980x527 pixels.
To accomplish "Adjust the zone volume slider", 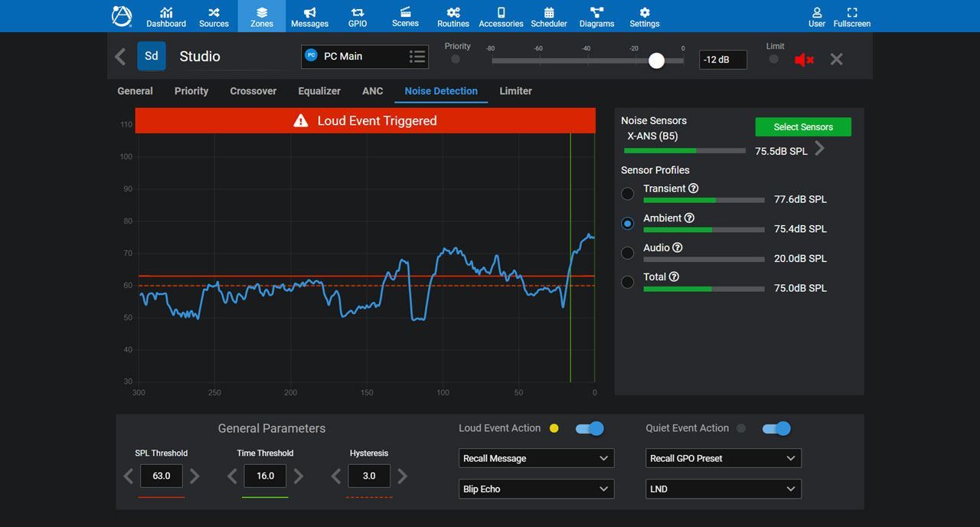I will (x=656, y=60).
